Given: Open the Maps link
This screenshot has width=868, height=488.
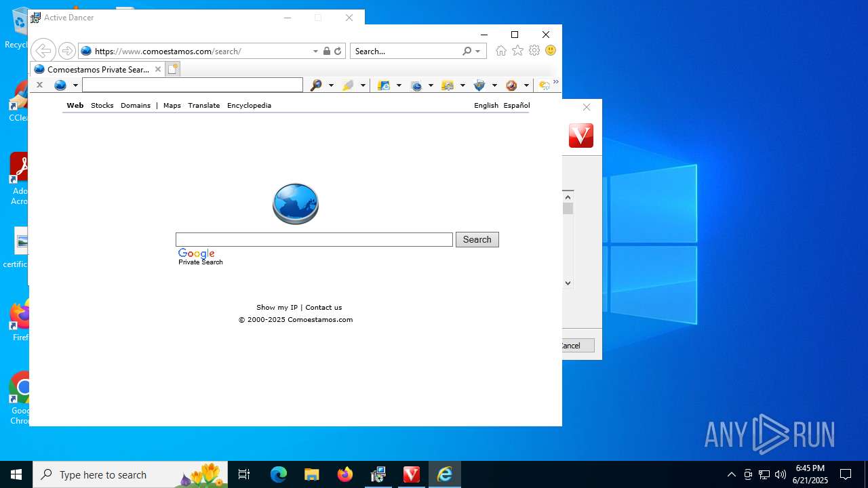Looking at the screenshot, I should [x=172, y=105].
